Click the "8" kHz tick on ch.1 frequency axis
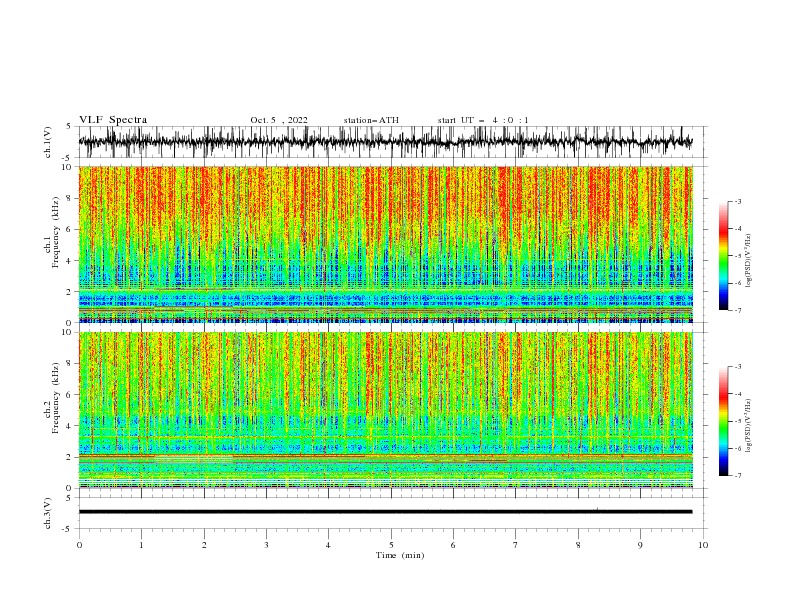Viewport: 792px width, 612px height. (x=70, y=198)
